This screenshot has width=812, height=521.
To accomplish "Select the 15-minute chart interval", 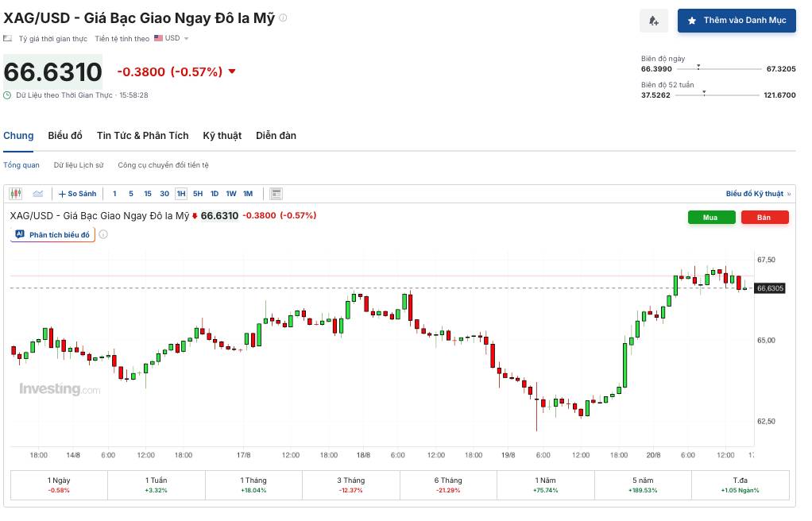I will [148, 194].
